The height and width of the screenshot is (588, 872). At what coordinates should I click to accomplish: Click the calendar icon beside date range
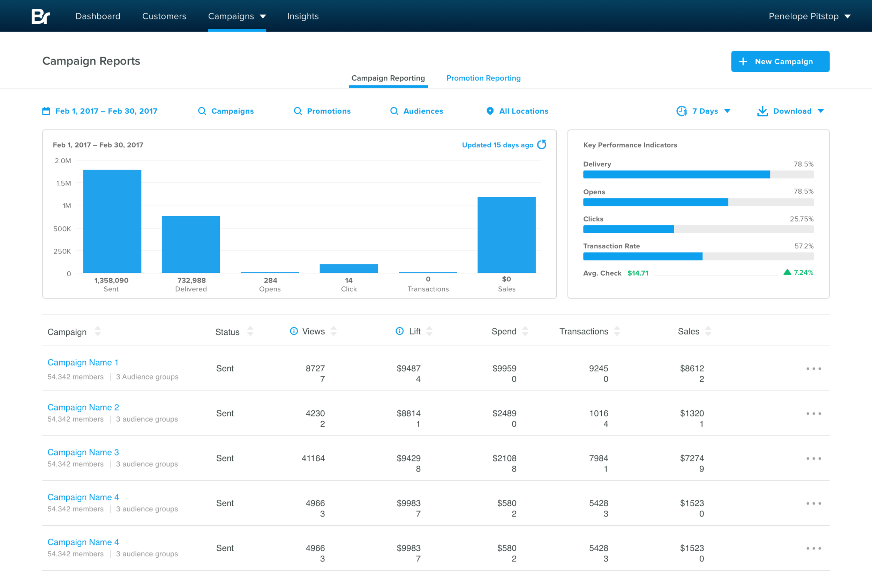(46, 111)
